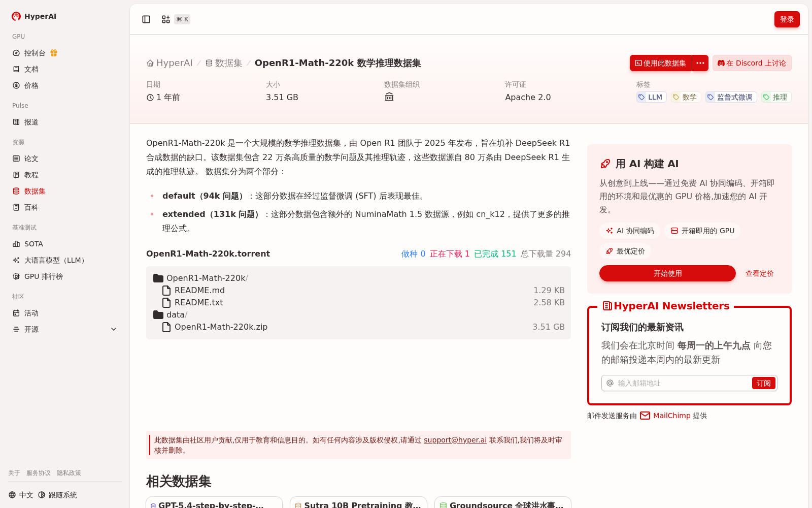Screen dimensions: 812x508
Task: Open 大语言模型（LLM）in the sidebar
Action: (56, 260)
